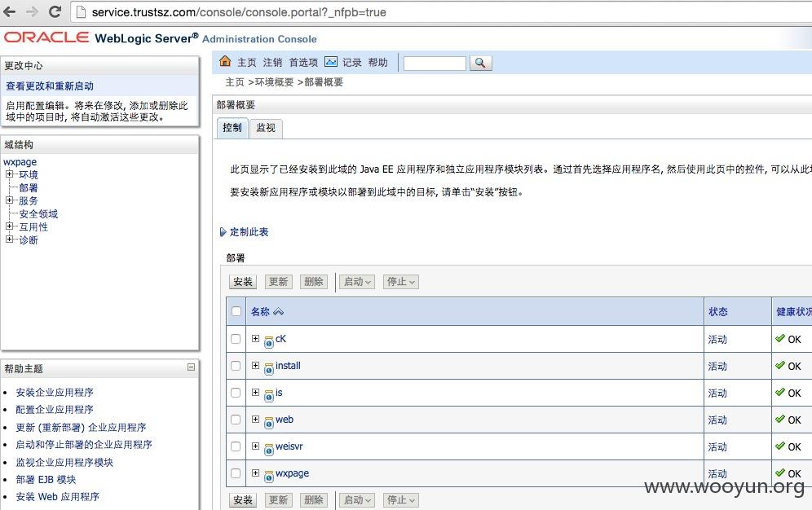Switch to the 监视 tab
This screenshot has height=510, width=812.
266,128
